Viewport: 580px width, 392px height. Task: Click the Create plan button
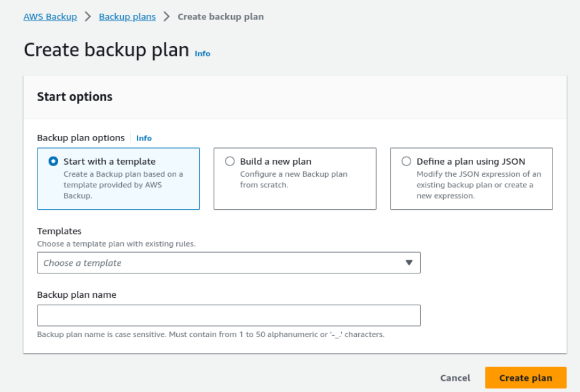[x=526, y=378]
